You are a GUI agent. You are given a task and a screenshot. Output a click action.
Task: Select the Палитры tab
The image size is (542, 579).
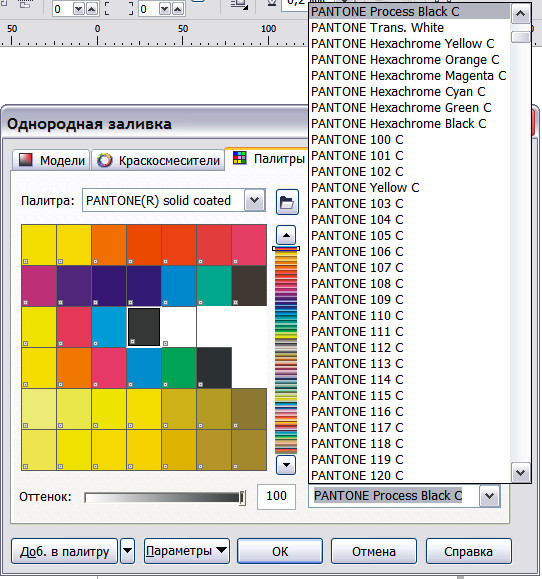tap(267, 158)
